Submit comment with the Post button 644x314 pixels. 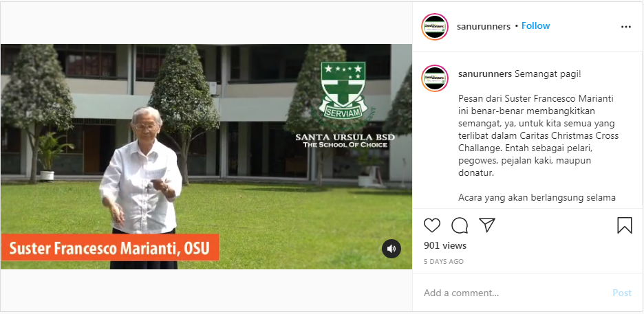[x=622, y=293]
